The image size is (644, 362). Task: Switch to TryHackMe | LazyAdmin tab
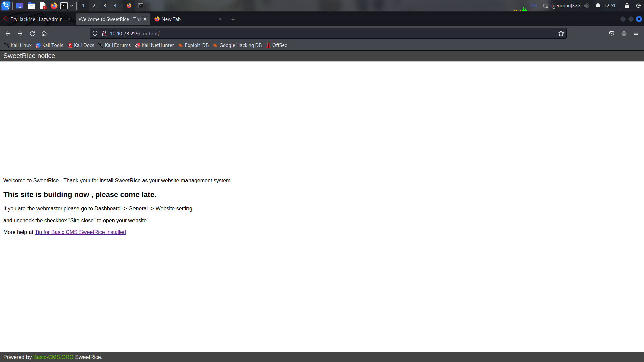click(x=36, y=19)
